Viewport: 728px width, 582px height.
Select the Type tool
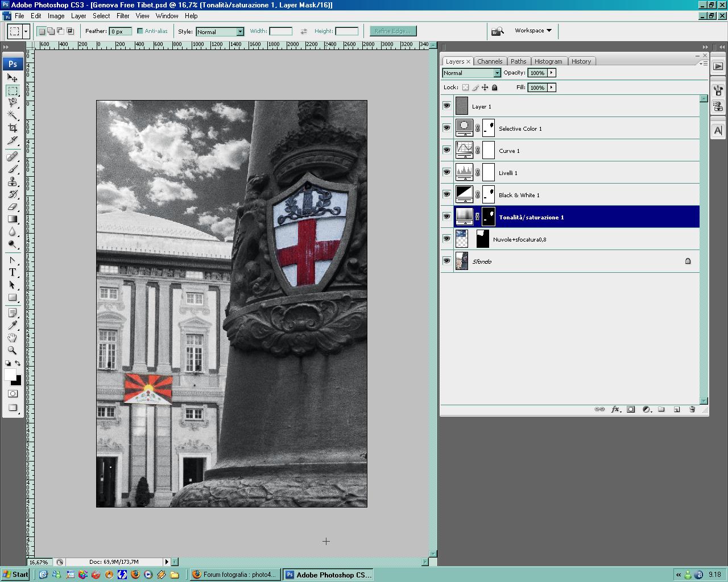13,273
